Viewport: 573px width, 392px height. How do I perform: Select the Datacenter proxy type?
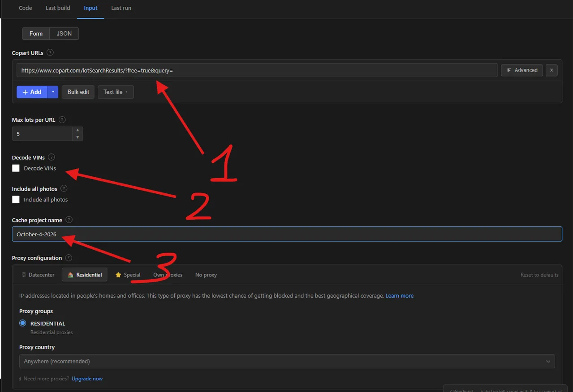(x=38, y=275)
